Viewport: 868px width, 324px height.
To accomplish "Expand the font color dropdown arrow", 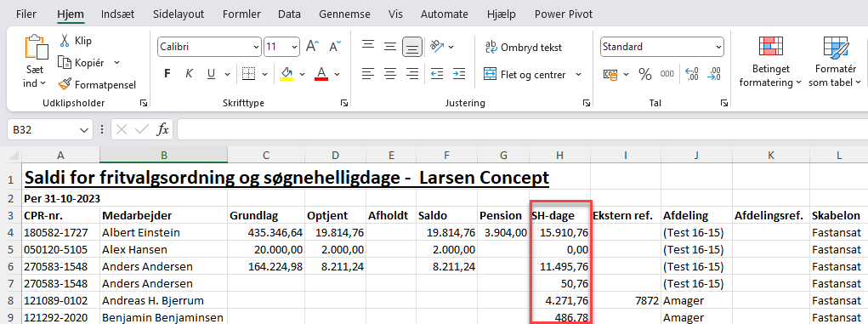I will (x=338, y=74).
